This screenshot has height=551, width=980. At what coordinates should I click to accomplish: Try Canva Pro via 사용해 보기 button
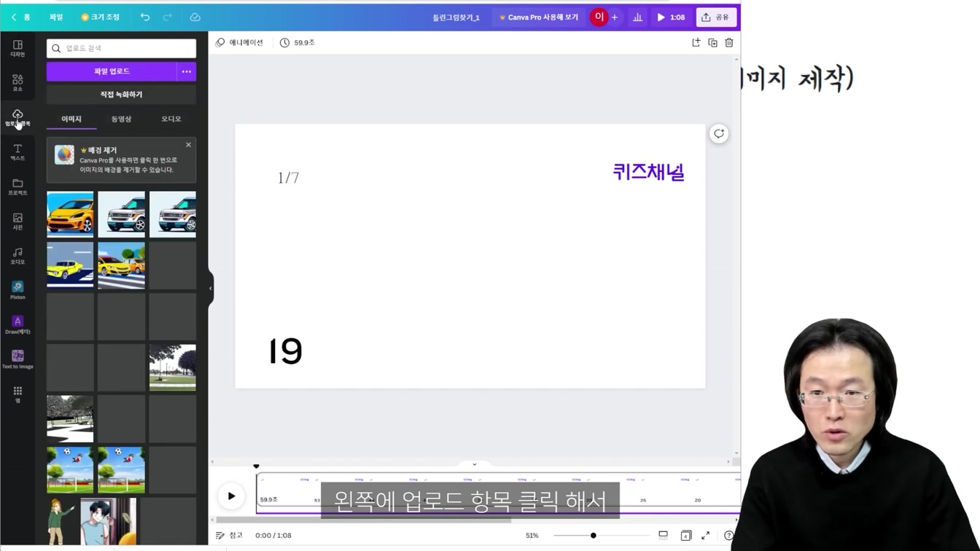click(538, 17)
